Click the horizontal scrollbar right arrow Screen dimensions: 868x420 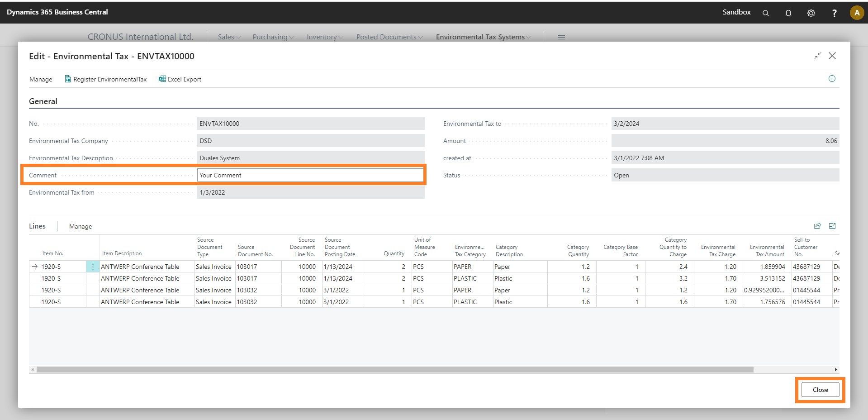click(835, 369)
